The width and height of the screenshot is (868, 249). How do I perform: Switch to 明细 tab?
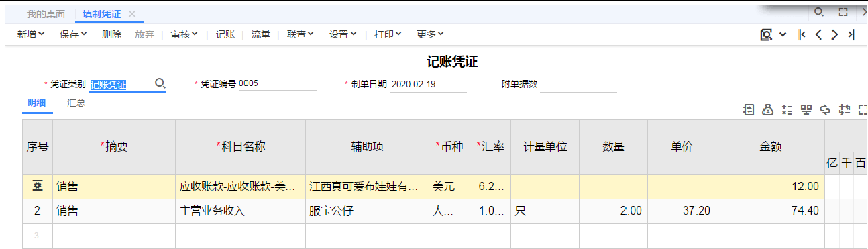point(37,103)
